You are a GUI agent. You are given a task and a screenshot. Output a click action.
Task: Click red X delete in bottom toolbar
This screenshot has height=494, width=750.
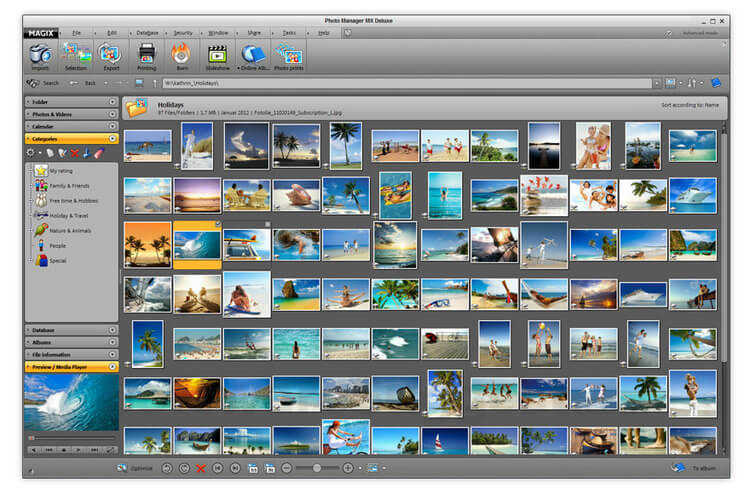point(201,469)
